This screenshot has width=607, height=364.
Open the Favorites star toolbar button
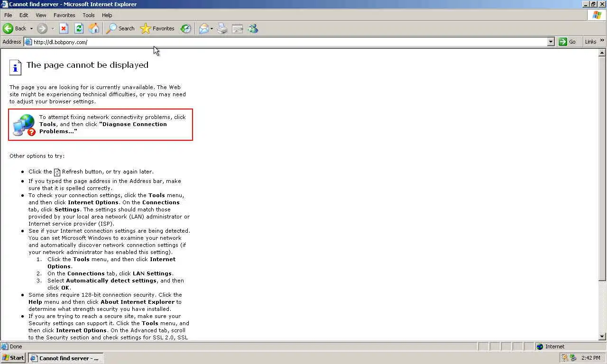[x=157, y=28]
